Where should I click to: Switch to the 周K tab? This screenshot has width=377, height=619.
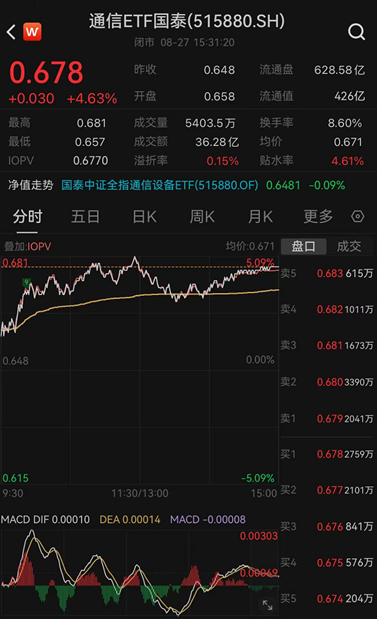202,217
